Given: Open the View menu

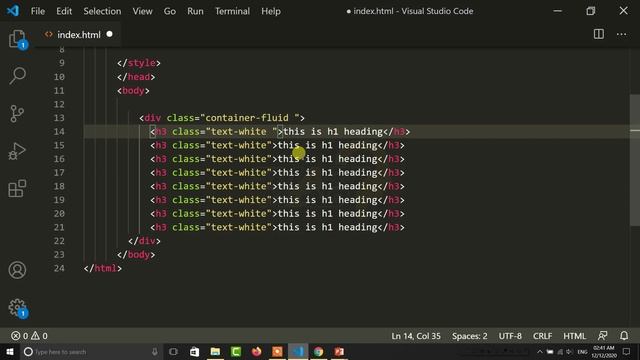Looking at the screenshot, I should tap(142, 11).
